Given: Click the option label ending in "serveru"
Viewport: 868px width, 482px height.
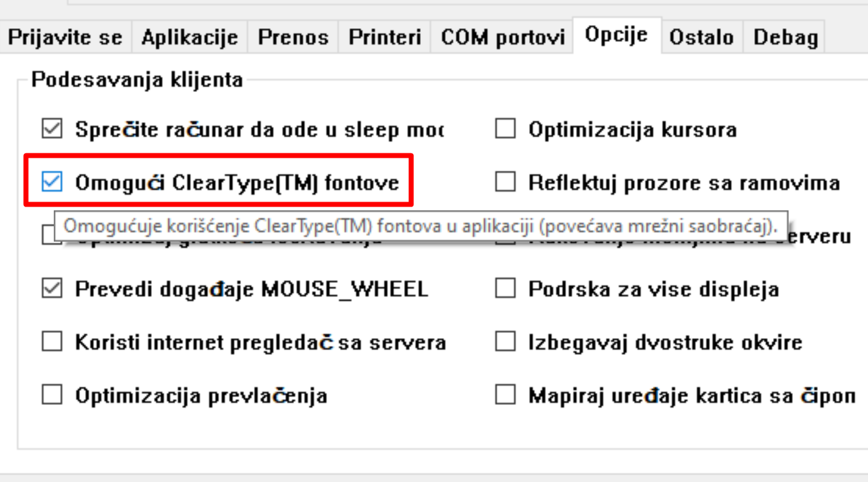Looking at the screenshot, I should 819,238.
